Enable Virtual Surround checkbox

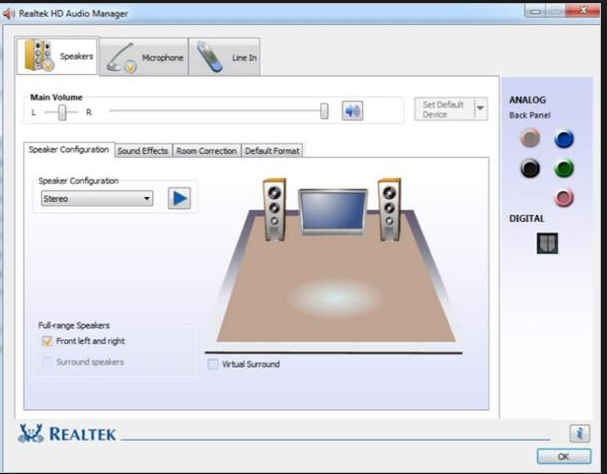213,364
